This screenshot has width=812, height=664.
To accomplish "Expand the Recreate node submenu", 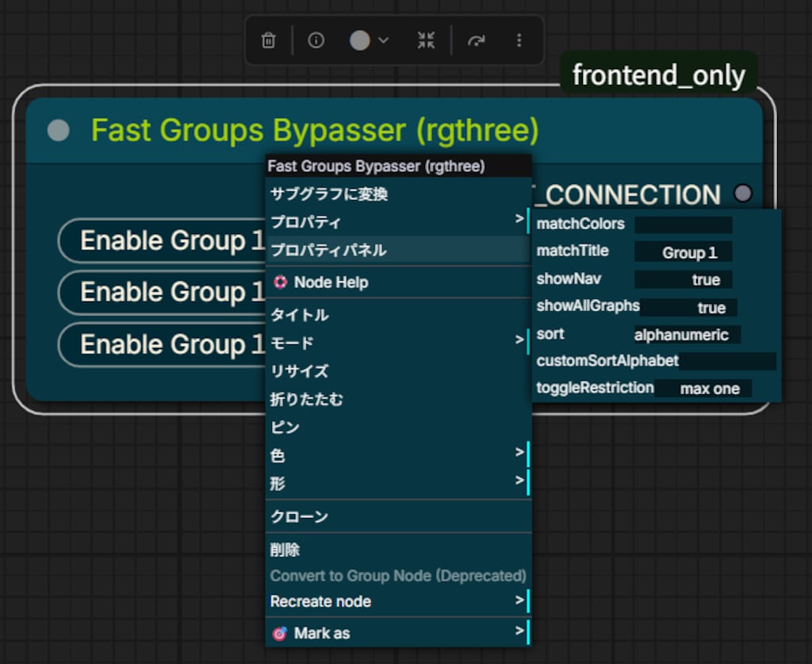I will [398, 601].
